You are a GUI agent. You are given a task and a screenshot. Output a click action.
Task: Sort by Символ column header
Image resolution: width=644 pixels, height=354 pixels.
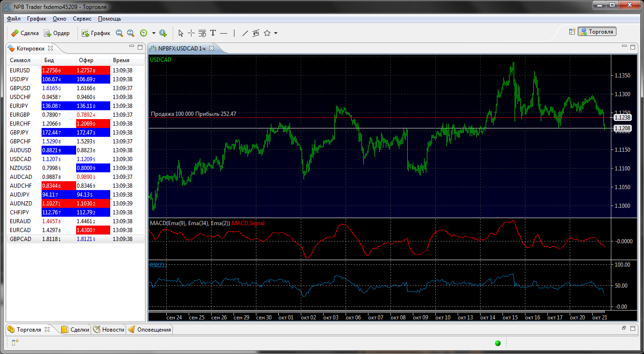24,60
